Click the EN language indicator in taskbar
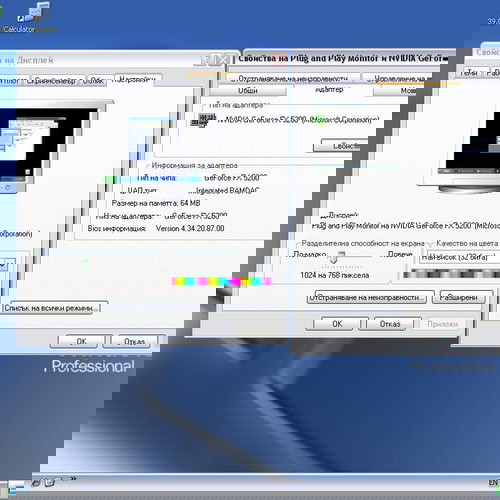The width and height of the screenshot is (500, 500). pos(494,483)
